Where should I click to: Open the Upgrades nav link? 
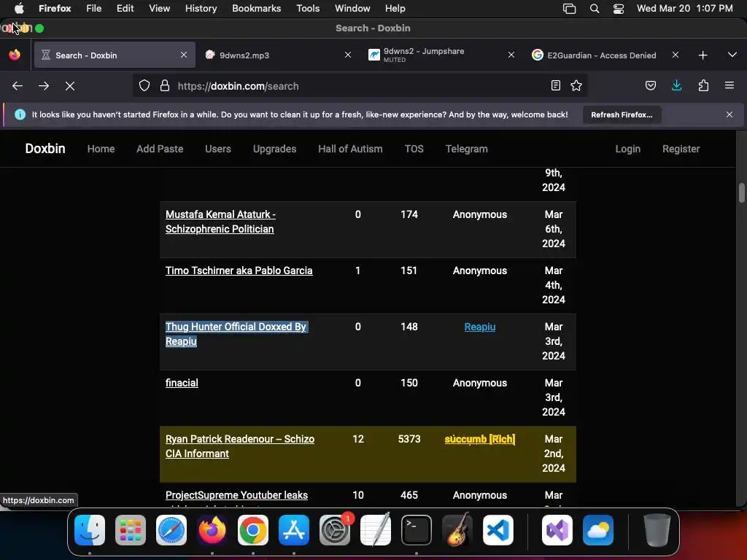275,149
